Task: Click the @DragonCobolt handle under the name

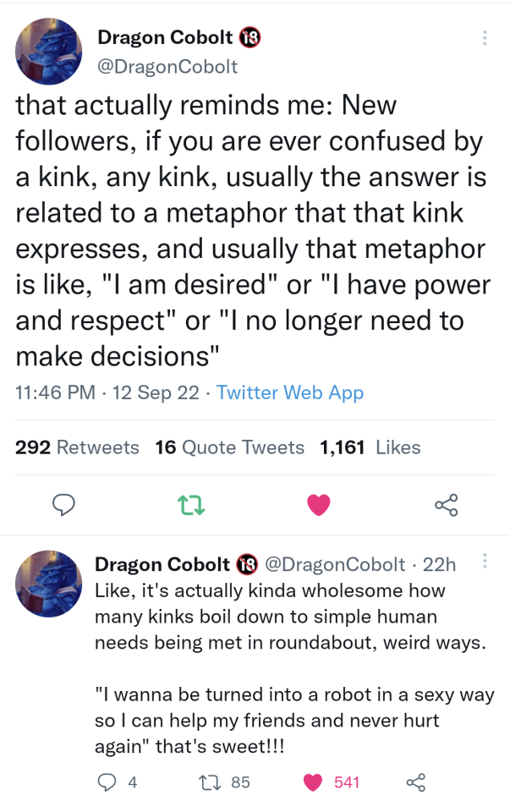Action: click(x=167, y=66)
